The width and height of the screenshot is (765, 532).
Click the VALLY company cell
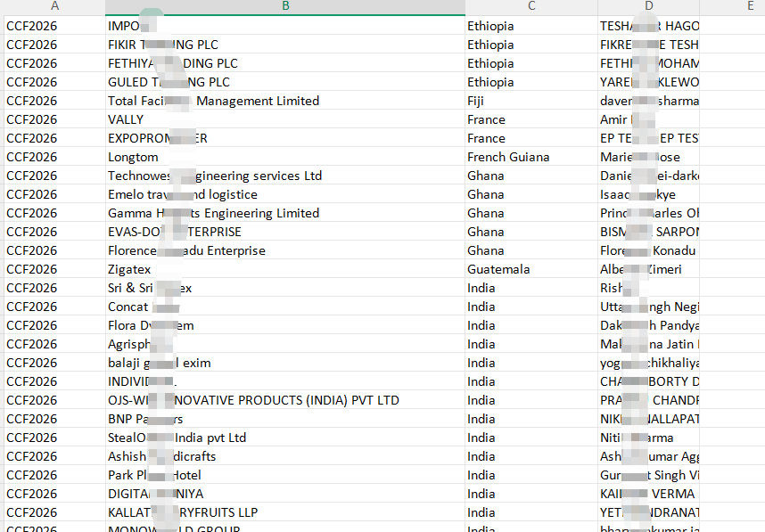click(x=284, y=119)
